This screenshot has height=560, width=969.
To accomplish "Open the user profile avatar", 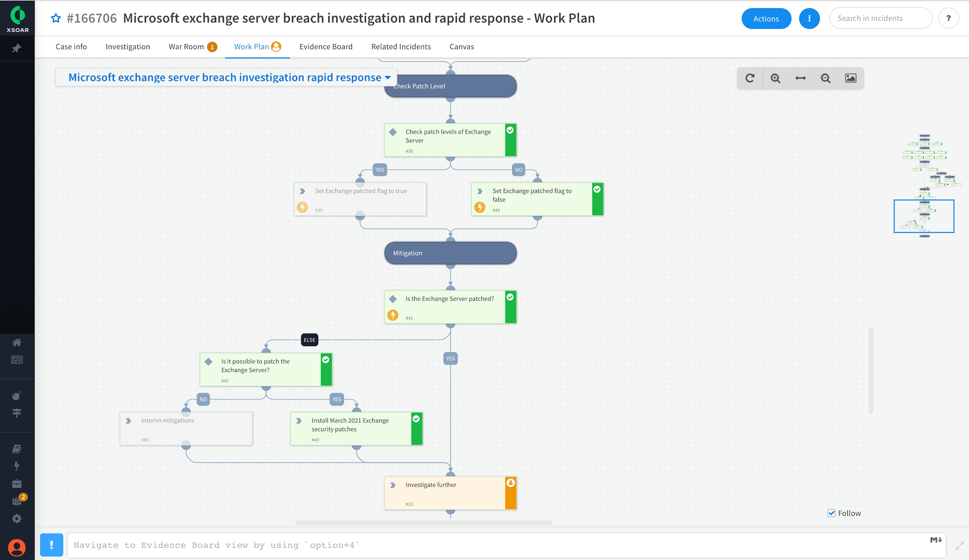I will click(x=17, y=548).
